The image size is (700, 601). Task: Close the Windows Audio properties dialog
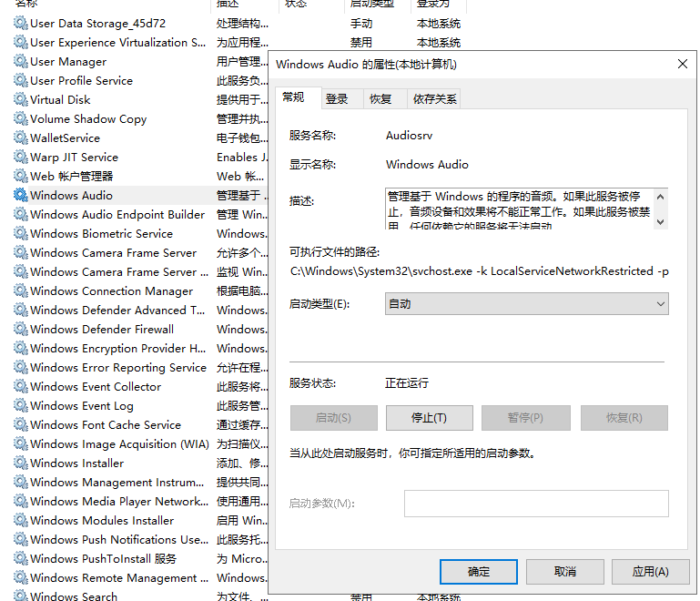tap(683, 65)
